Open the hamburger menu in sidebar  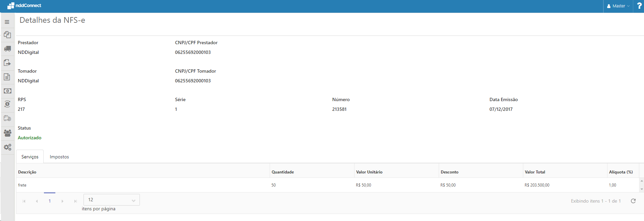pos(7,22)
